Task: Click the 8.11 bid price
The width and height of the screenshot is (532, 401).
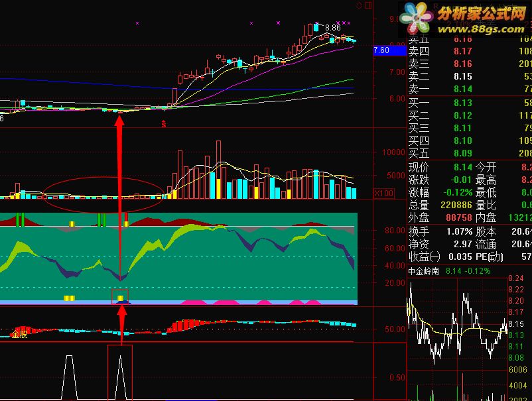Action: click(463, 128)
